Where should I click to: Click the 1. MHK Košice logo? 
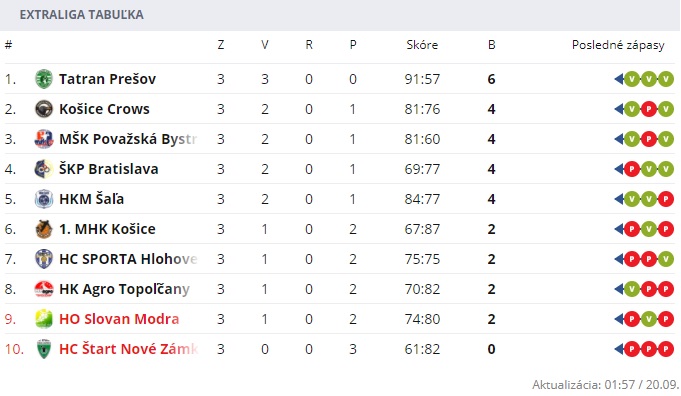(x=44, y=229)
